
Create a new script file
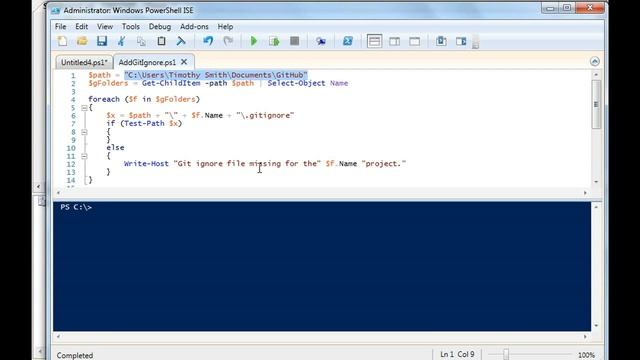tap(62, 41)
